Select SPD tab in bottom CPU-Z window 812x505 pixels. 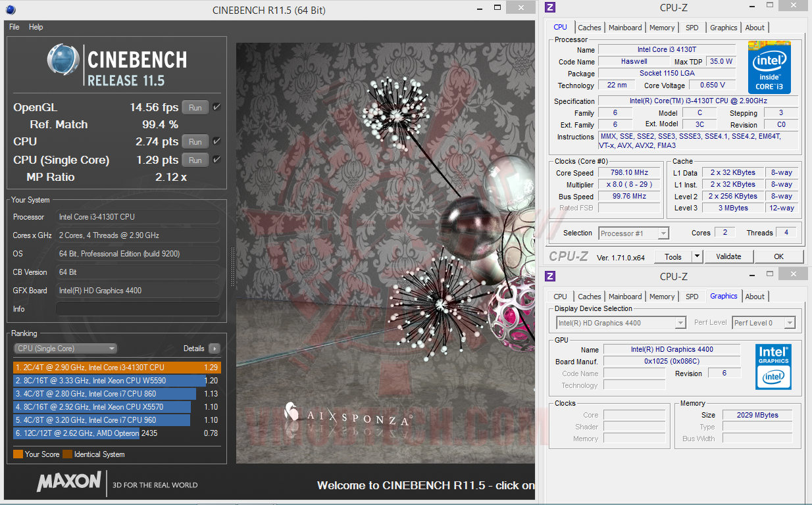click(x=692, y=297)
